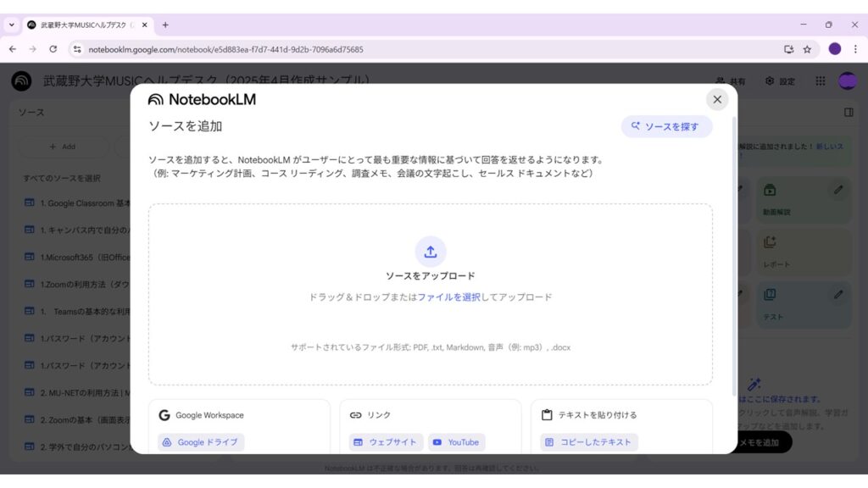Close the ソースを追加 dialog
The height and width of the screenshot is (488, 868).
[717, 99]
